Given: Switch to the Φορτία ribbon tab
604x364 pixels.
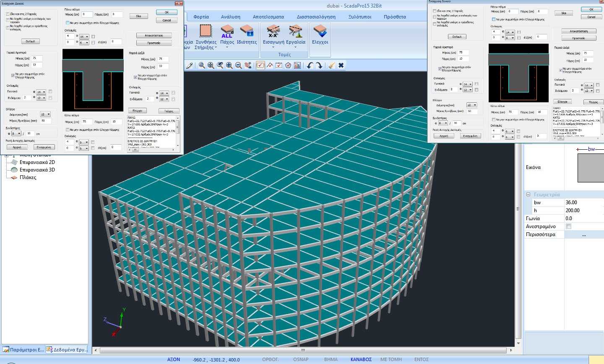Looking at the screenshot, I should (201, 17).
